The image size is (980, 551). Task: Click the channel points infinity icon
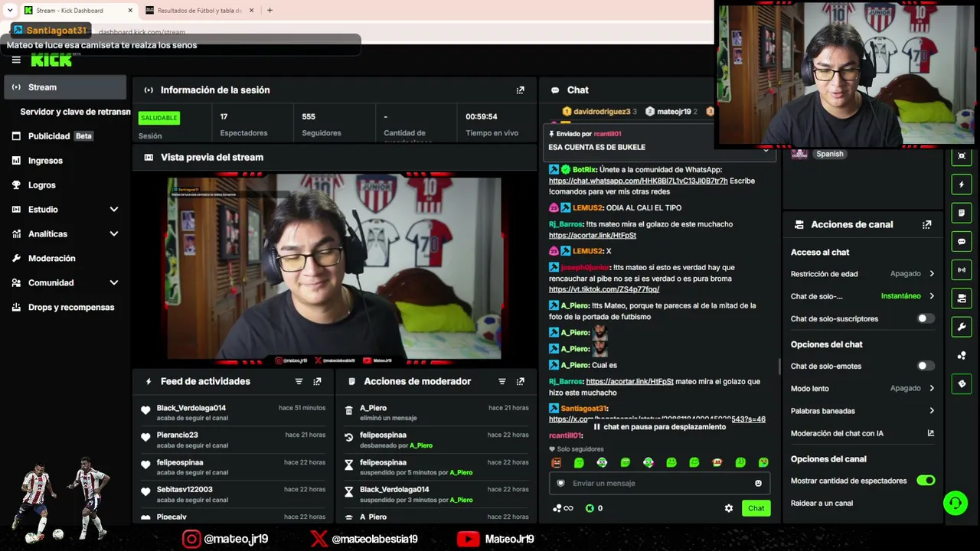click(563, 508)
